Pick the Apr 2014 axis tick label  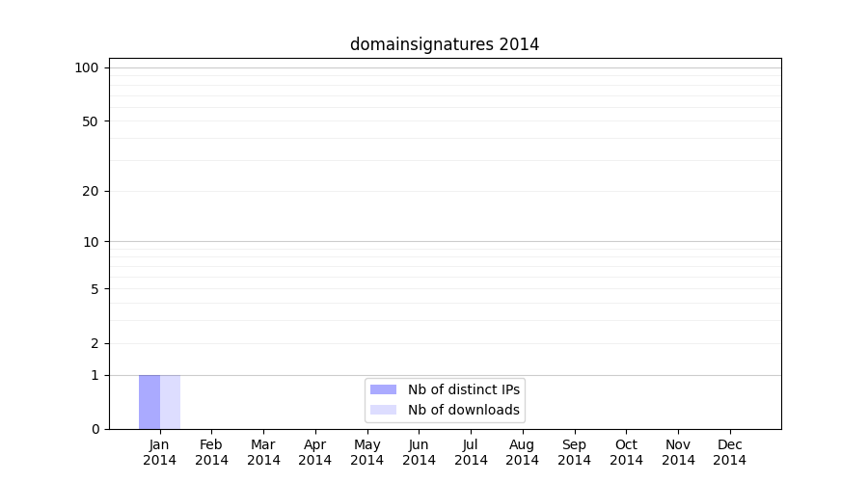[x=315, y=452]
